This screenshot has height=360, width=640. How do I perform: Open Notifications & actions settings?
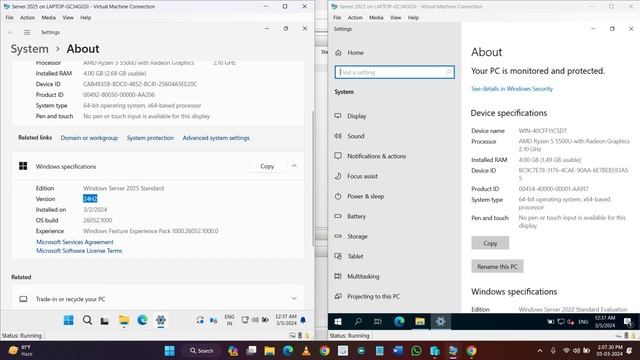point(376,156)
